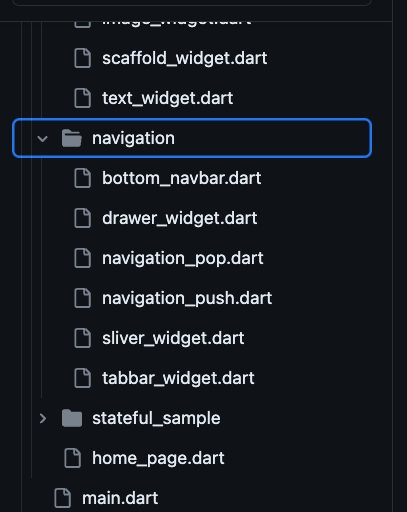Screen dimensions: 407x512
Task: Click file icon beside main.dart
Action: [x=62, y=498]
